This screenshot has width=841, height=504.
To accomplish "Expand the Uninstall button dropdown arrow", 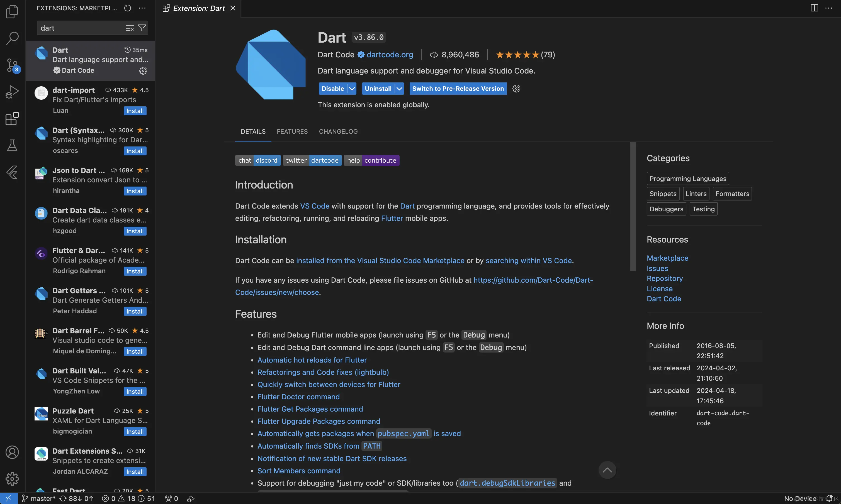I will pyautogui.click(x=400, y=89).
